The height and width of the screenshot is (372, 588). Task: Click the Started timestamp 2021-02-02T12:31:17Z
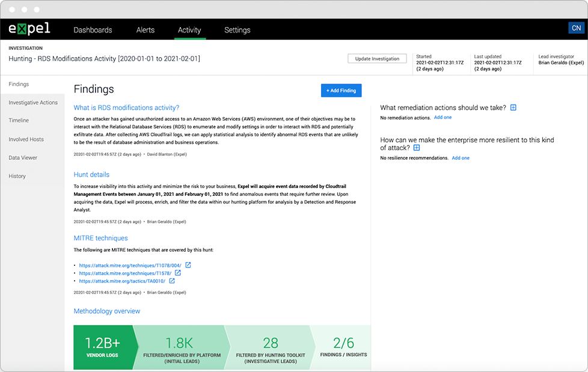point(440,63)
